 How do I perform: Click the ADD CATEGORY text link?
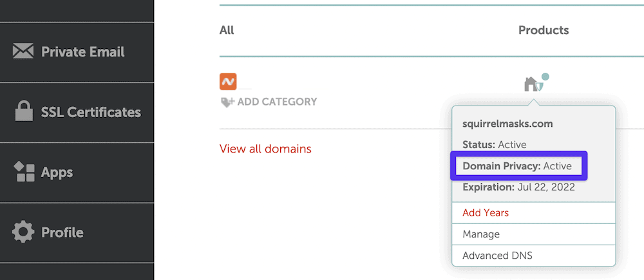click(277, 102)
